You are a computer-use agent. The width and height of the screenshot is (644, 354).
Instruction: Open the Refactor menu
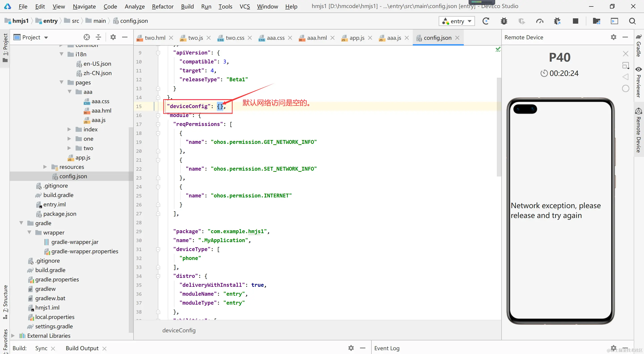pos(163,6)
